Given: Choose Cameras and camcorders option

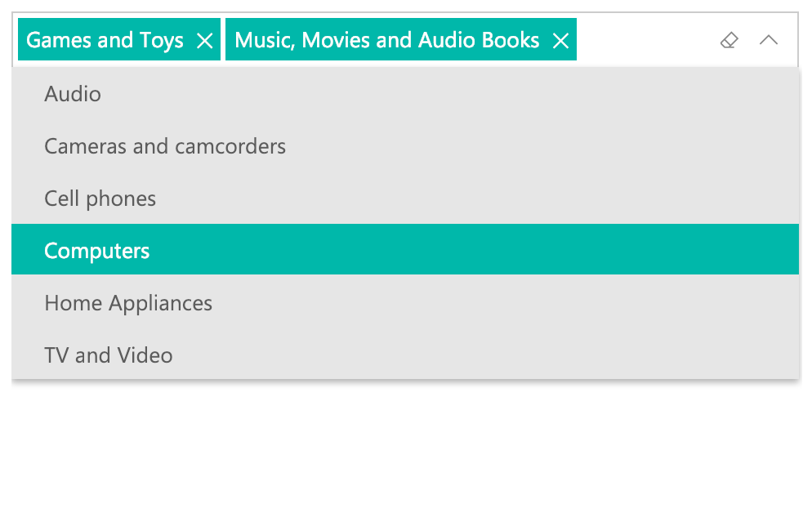Looking at the screenshot, I should coord(405,146).
